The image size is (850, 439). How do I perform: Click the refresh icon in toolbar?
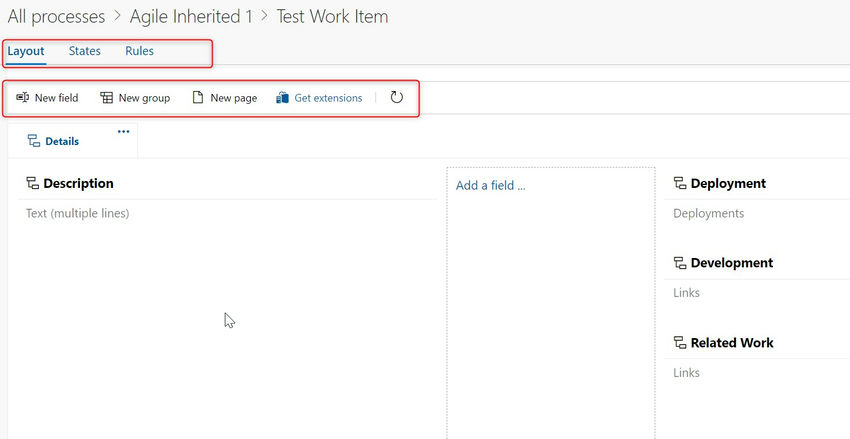click(397, 98)
